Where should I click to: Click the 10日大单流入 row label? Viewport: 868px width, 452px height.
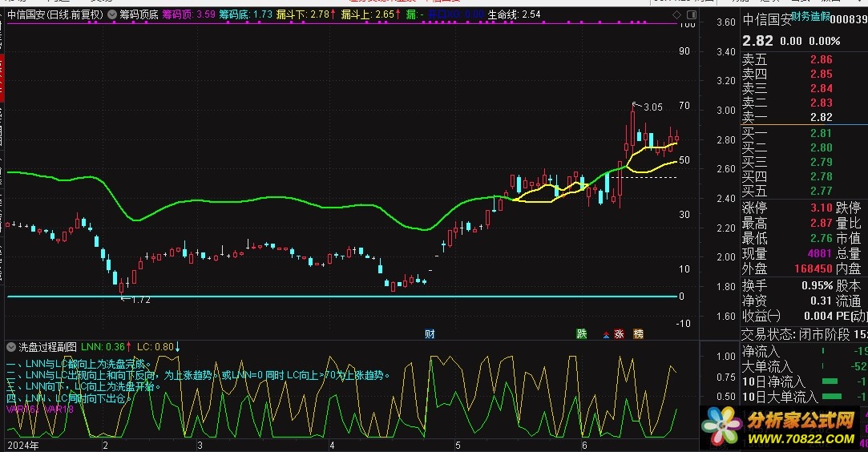(x=779, y=397)
